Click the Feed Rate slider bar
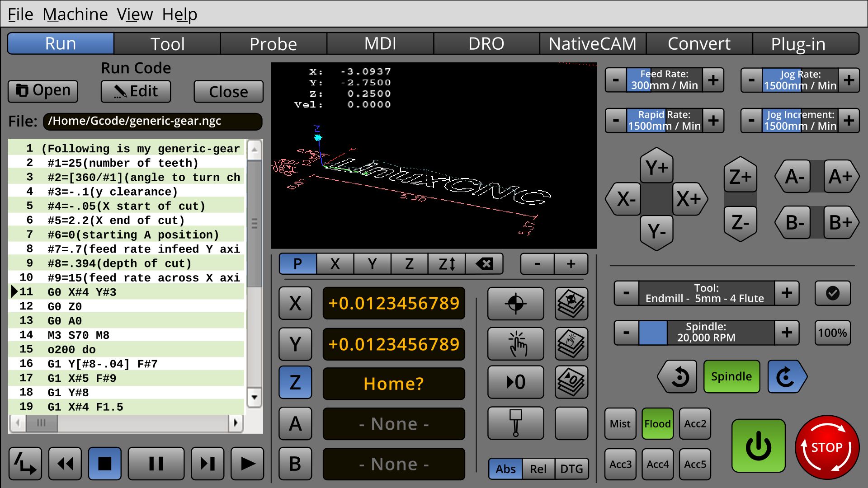 pos(664,80)
